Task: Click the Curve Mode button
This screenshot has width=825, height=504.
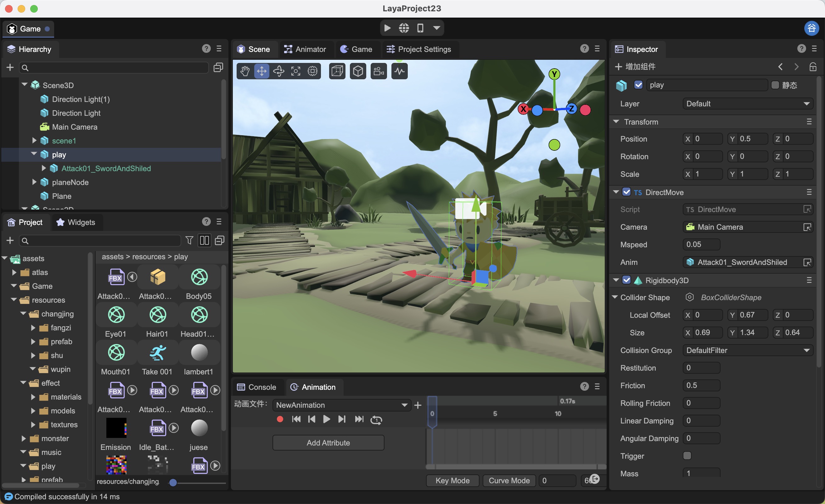Action: 509,480
